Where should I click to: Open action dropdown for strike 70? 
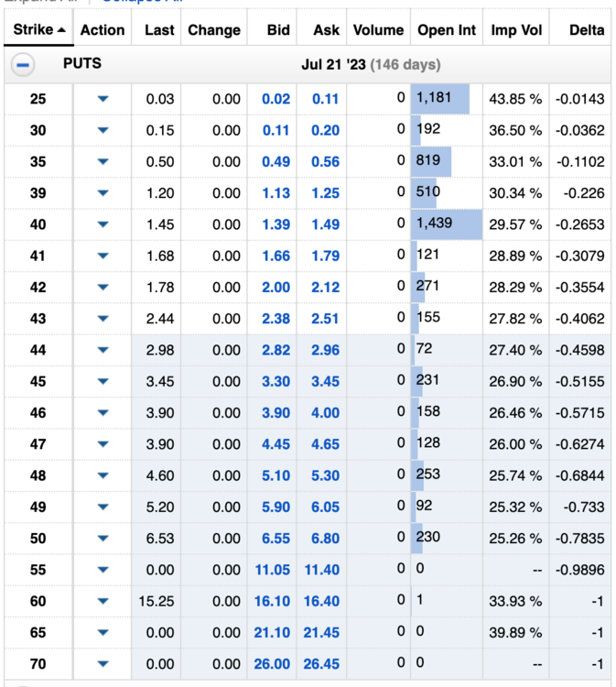click(x=103, y=664)
